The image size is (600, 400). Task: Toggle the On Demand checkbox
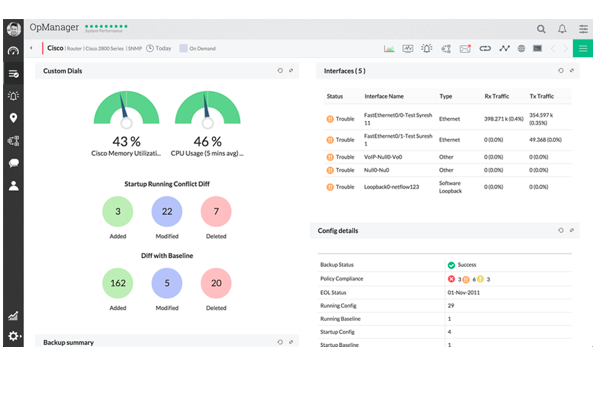click(x=183, y=48)
